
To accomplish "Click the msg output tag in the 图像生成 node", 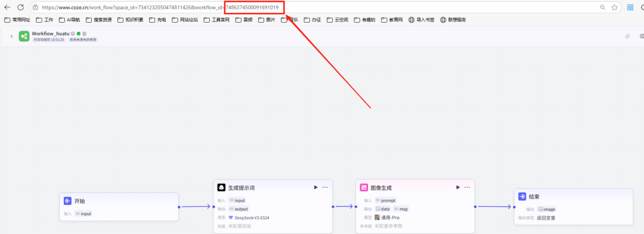I will click(x=401, y=209).
